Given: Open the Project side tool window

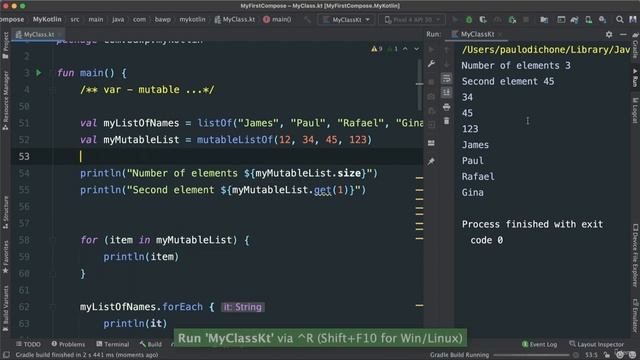Looking at the screenshot, I should click(x=5, y=45).
